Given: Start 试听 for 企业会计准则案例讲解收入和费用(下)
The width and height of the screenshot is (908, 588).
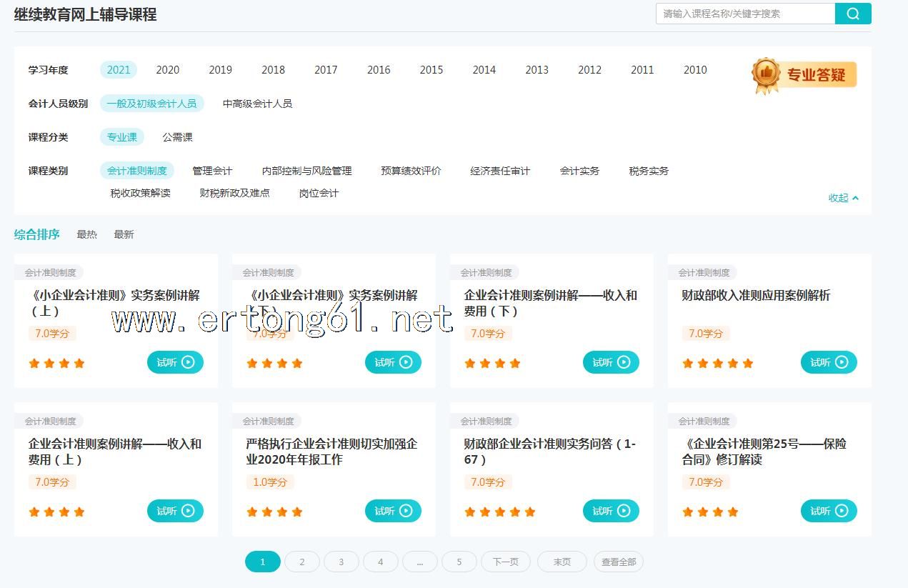Looking at the screenshot, I should coord(611,362).
